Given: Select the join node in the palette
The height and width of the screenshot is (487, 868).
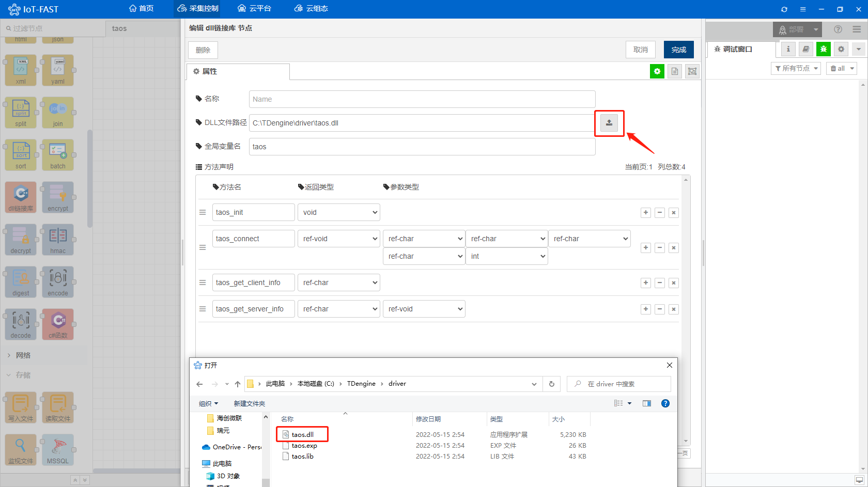Looking at the screenshot, I should tap(58, 113).
